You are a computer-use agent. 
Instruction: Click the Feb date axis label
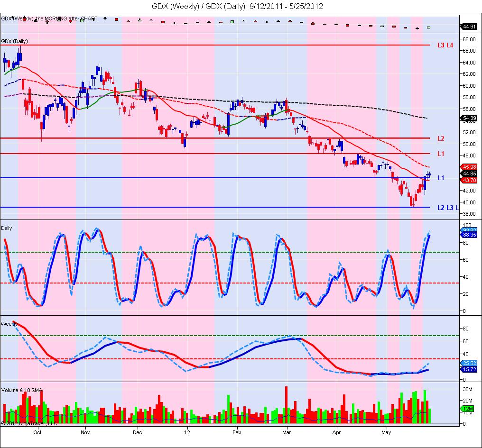[x=237, y=433]
